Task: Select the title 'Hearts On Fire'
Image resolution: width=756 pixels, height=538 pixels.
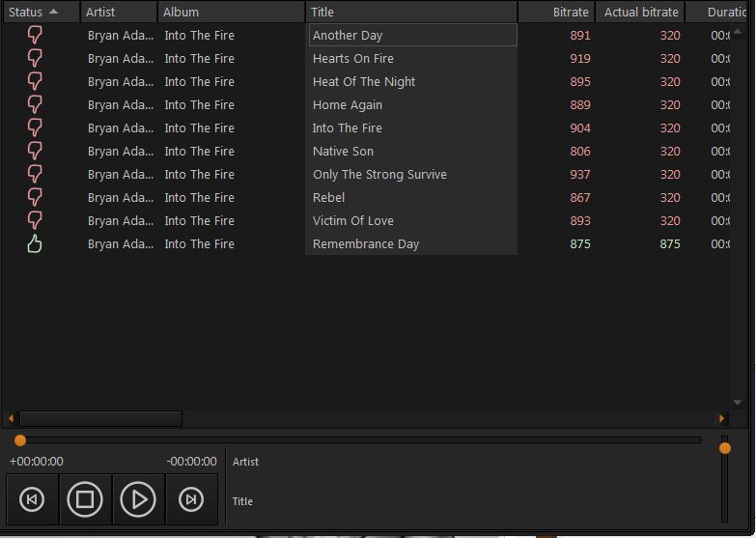Action: pyautogui.click(x=353, y=58)
